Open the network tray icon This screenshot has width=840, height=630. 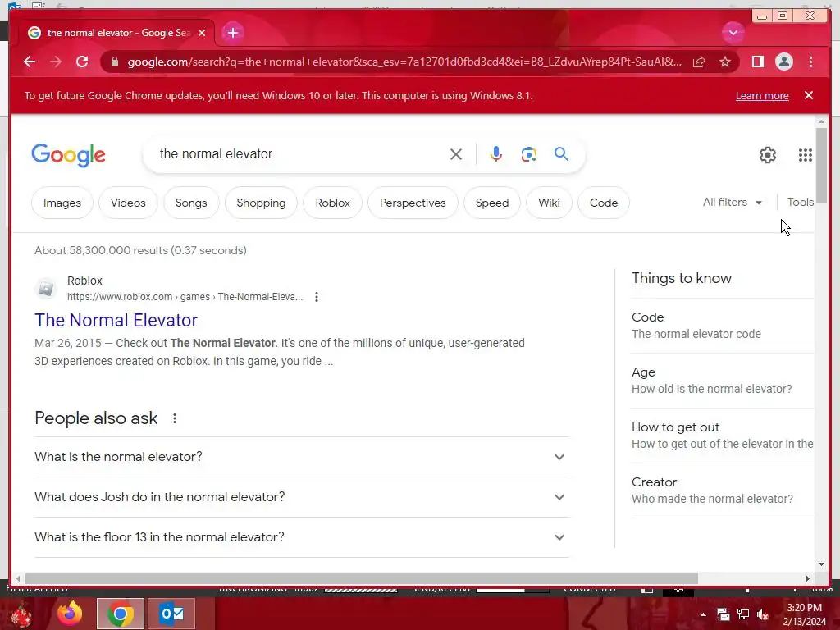[x=743, y=614]
